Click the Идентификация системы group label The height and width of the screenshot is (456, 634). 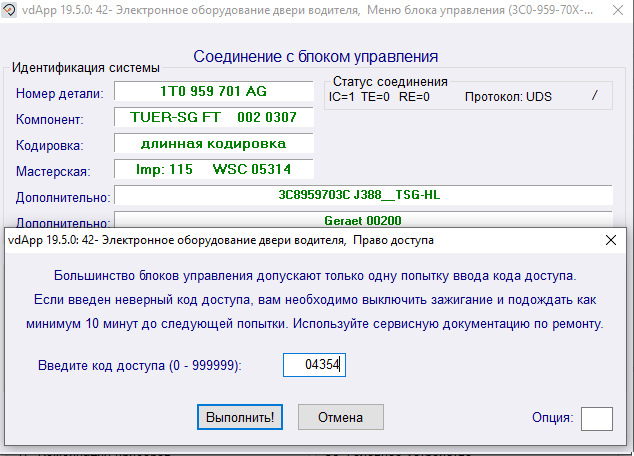(86, 68)
